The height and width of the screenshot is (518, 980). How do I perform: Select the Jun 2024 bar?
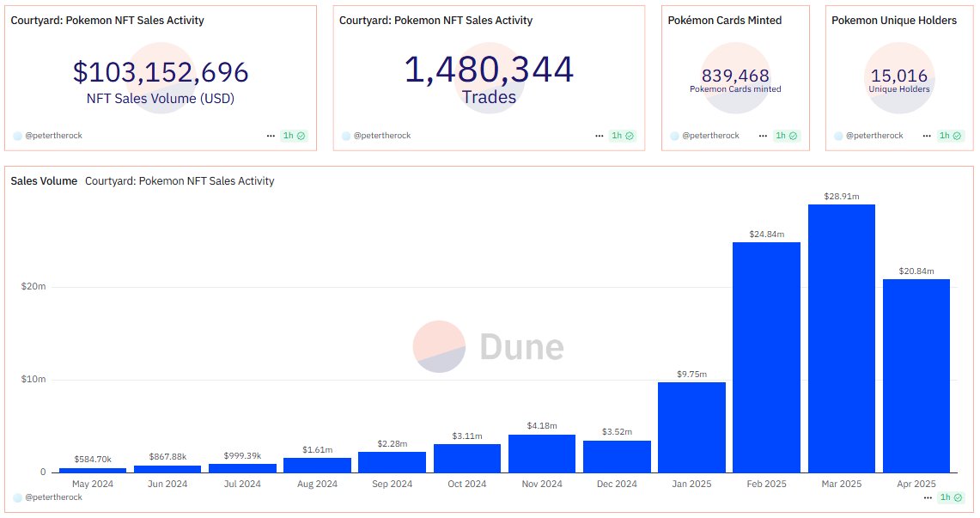point(167,469)
